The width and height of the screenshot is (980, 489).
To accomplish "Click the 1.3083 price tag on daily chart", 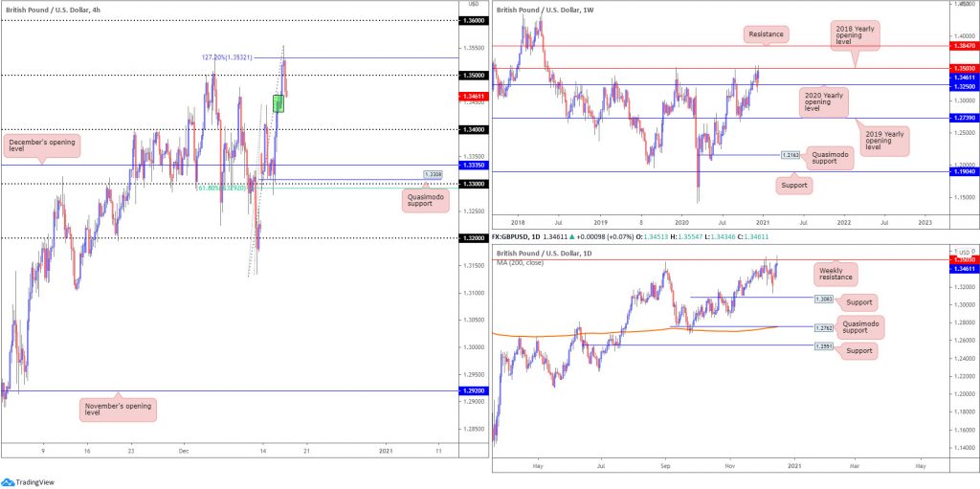I will [x=824, y=300].
